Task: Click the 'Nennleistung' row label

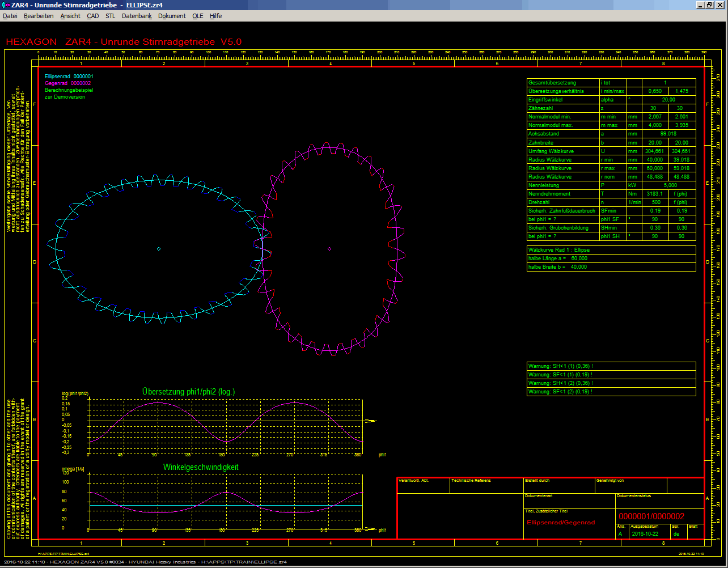Action: [543, 185]
